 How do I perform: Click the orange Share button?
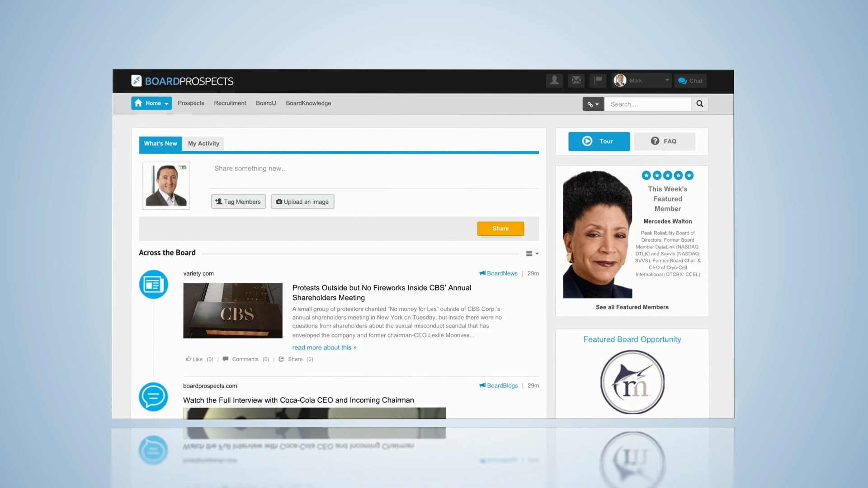tap(500, 229)
